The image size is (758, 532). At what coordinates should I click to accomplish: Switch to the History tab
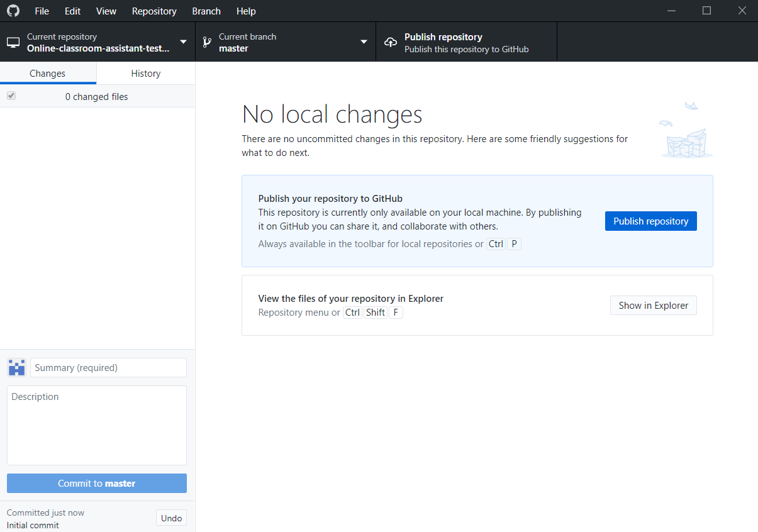[146, 73]
